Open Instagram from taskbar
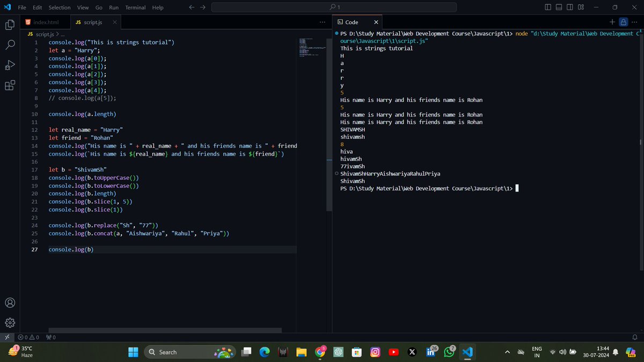 pos(376,352)
